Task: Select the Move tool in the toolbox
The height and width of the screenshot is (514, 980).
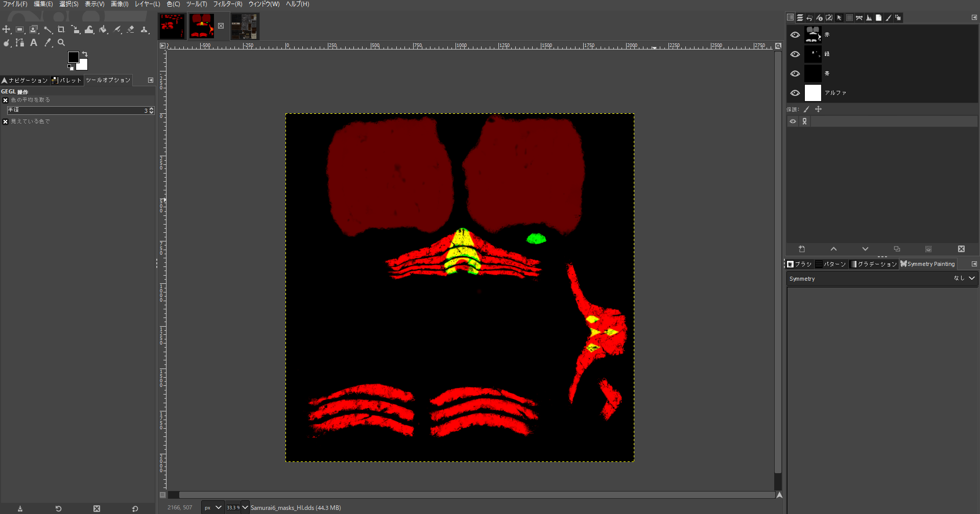Action: [x=7, y=30]
